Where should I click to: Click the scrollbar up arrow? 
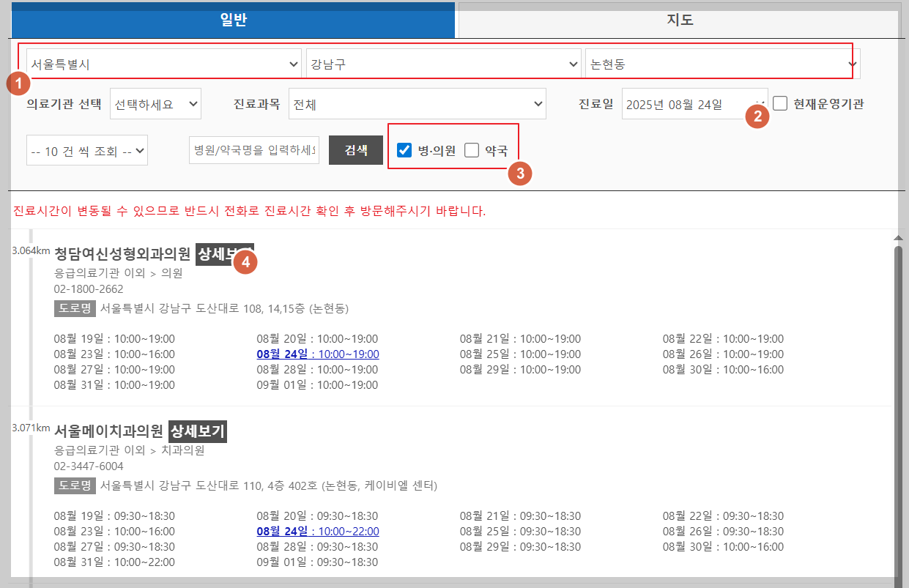898,238
